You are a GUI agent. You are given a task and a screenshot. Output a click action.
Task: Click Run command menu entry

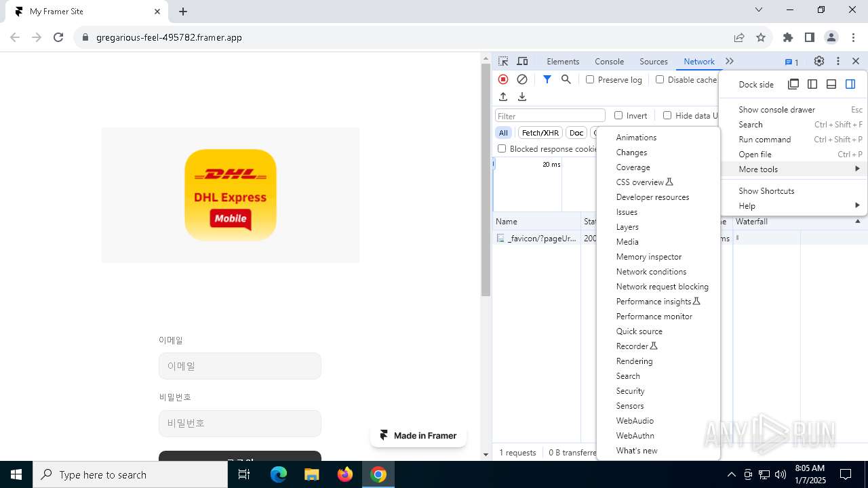[x=793, y=139]
